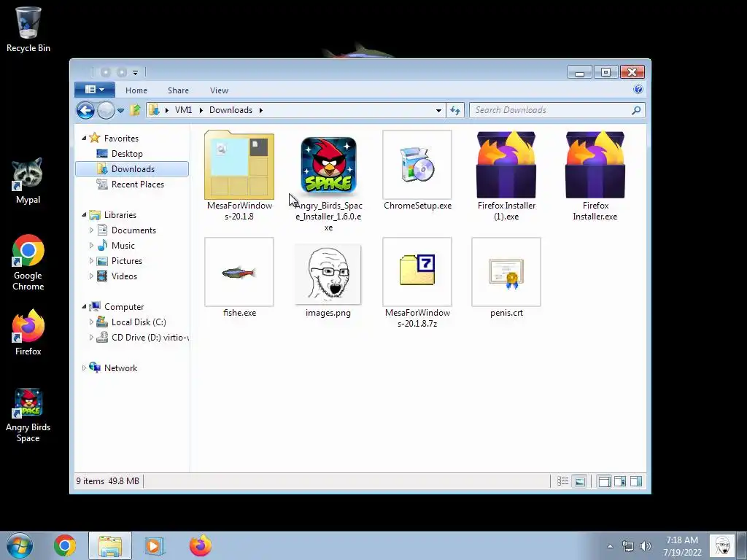Open the MesaForWindows-20.1.8 folder icon
This screenshot has height=560, width=747.
tap(239, 165)
